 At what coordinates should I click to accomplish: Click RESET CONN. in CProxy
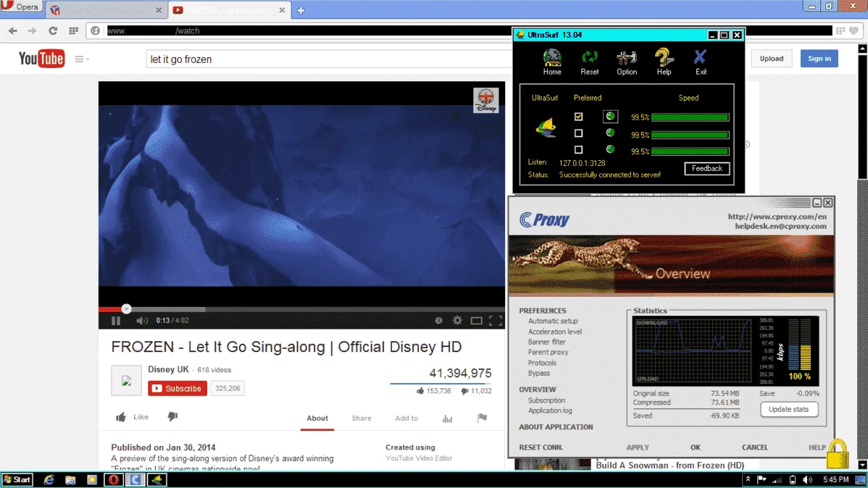pyautogui.click(x=541, y=447)
